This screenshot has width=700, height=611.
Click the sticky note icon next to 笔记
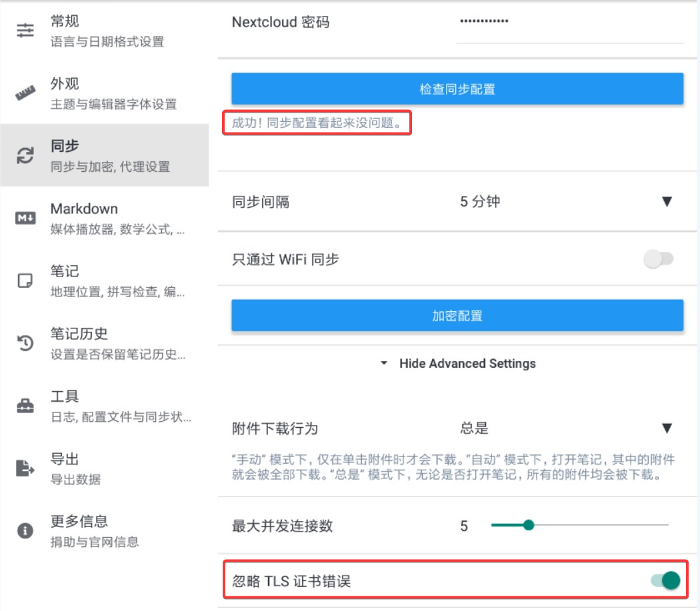coord(25,281)
